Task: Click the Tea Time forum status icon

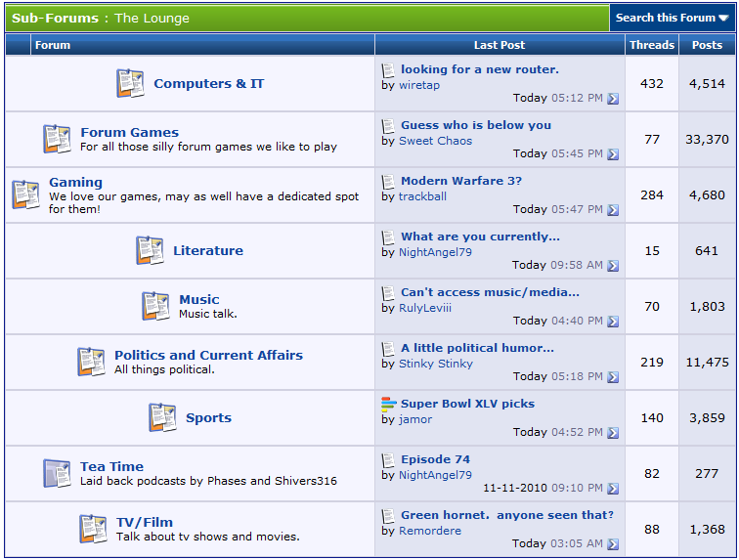Action: click(57, 473)
